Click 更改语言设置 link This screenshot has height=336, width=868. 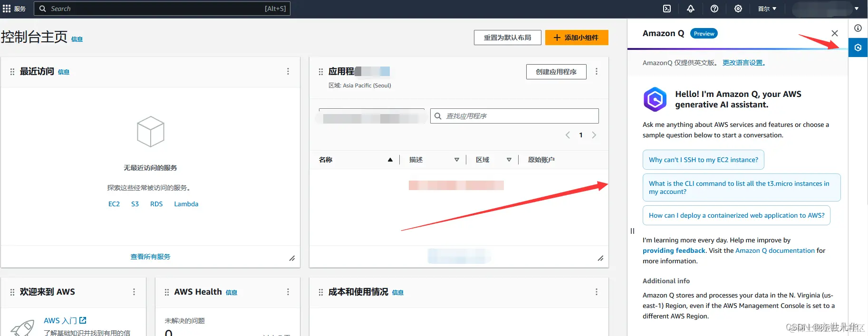point(744,63)
